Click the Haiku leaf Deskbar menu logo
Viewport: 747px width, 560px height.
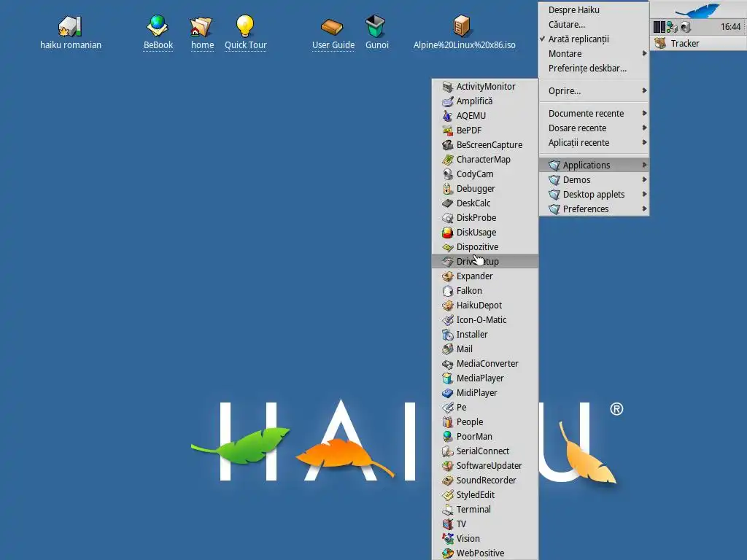pos(698,10)
